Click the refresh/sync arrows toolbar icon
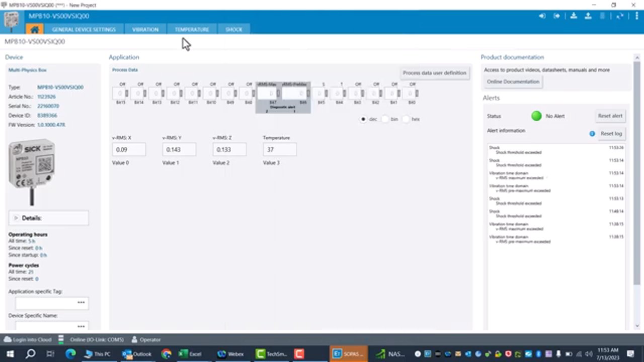 (619, 16)
